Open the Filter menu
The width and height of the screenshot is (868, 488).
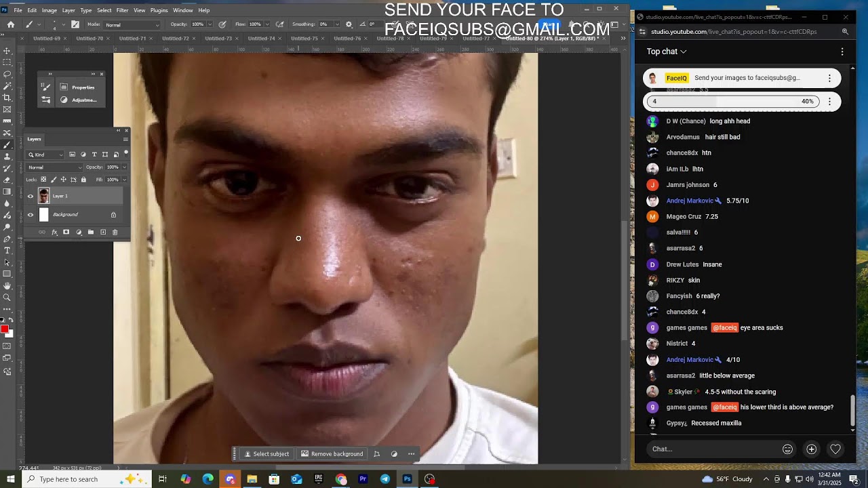122,10
